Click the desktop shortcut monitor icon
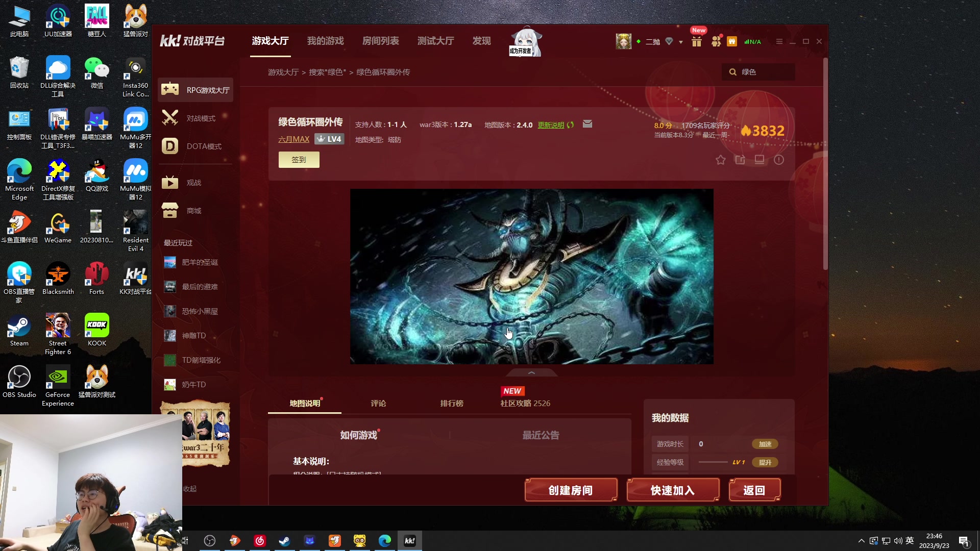Image resolution: width=980 pixels, height=551 pixels. 759,160
